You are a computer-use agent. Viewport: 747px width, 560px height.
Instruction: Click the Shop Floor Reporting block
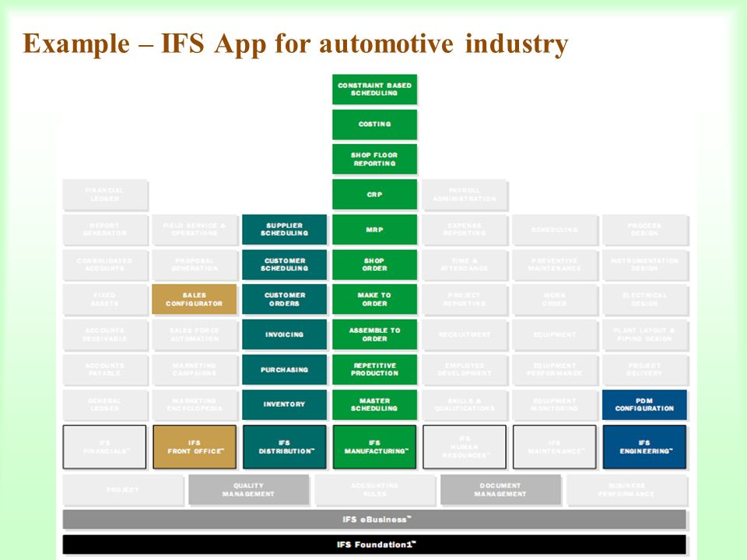tap(374, 159)
